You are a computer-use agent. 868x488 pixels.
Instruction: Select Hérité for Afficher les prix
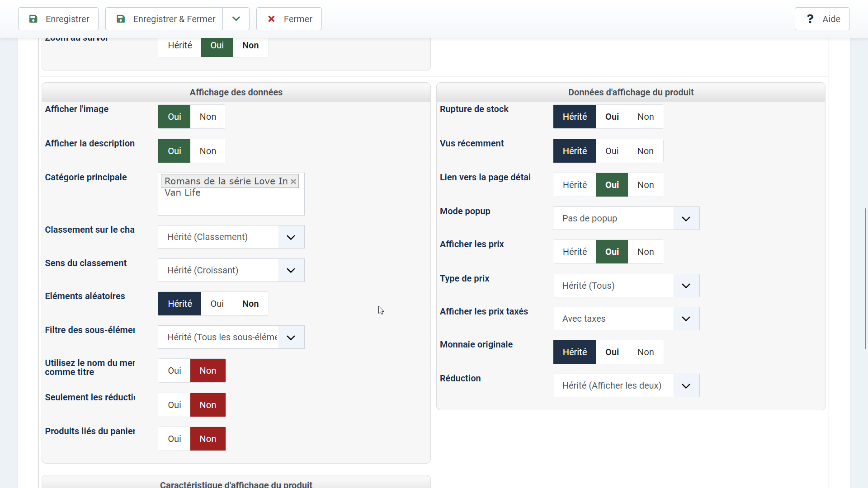pos(574,252)
